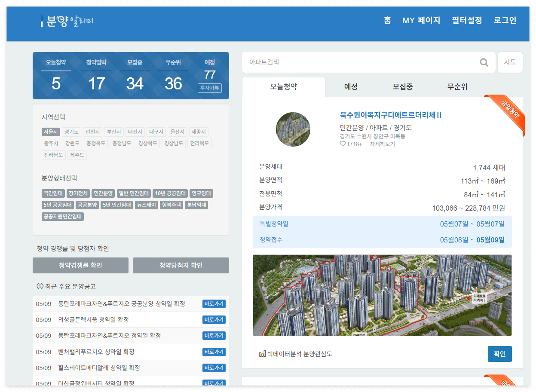Open the 지도 map button
Image resolution: width=536 pixels, height=392 pixels.
(510, 62)
